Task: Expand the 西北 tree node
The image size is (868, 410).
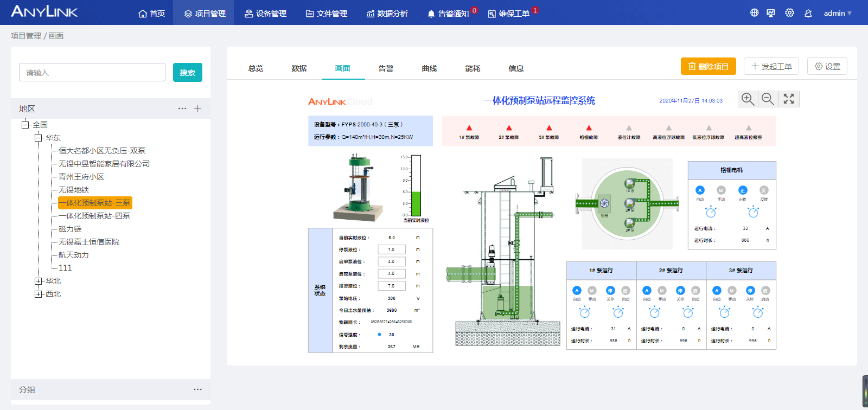Action: [x=38, y=294]
